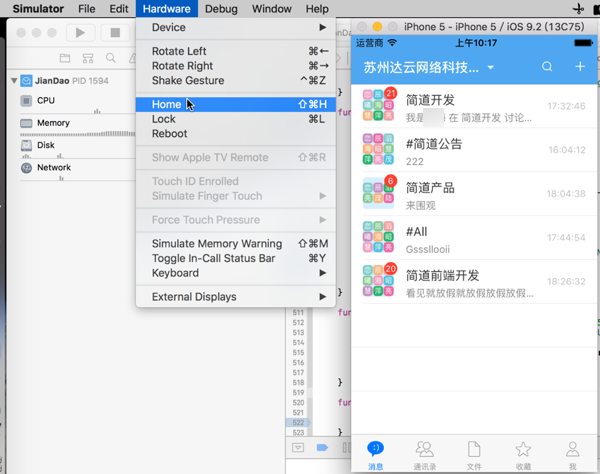
Task: Open the Help menu
Action: click(x=317, y=9)
